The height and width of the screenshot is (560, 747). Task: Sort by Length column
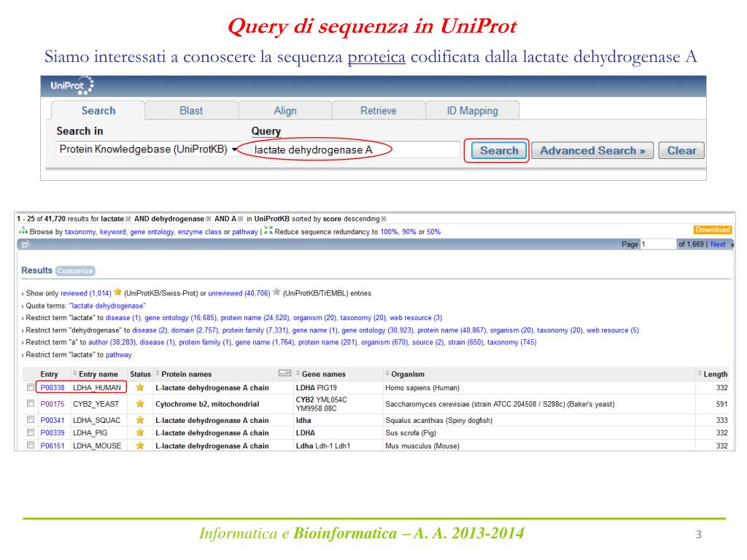click(713, 374)
